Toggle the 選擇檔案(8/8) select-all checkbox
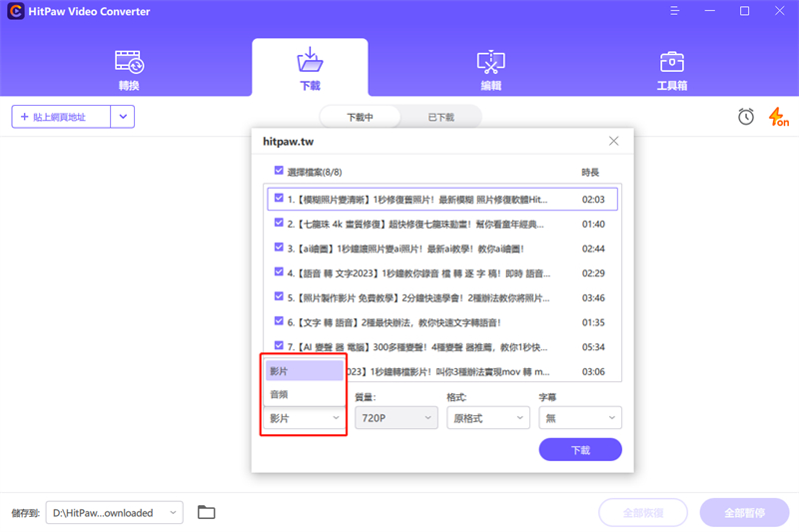This screenshot has height=532, width=799. [279, 171]
